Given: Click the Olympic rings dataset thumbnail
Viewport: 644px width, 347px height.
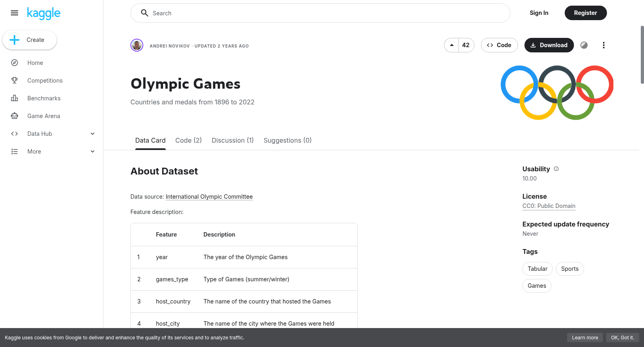Looking at the screenshot, I should point(557,93).
